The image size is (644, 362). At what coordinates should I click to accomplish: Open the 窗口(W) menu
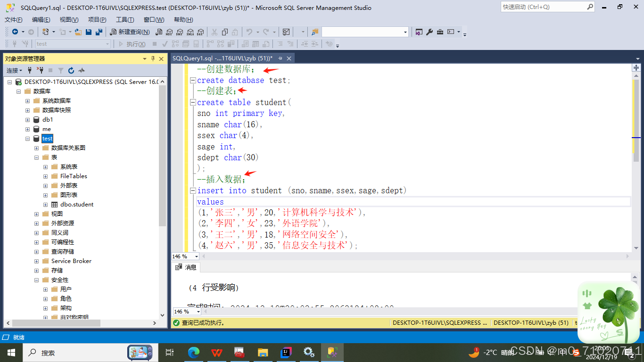(x=154, y=19)
